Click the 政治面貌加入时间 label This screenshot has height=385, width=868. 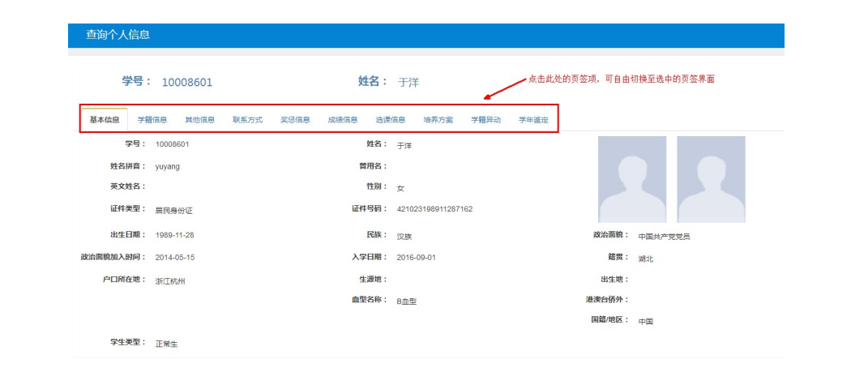pyautogui.click(x=113, y=256)
